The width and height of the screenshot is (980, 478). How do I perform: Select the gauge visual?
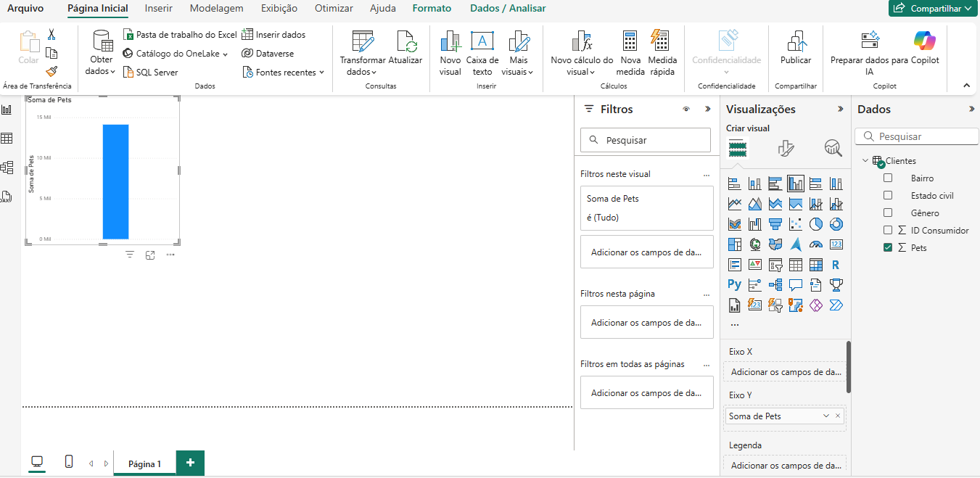tap(816, 244)
